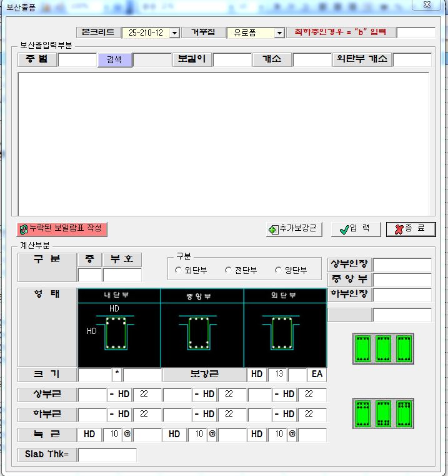Click the gray 보강근 label

204,374
